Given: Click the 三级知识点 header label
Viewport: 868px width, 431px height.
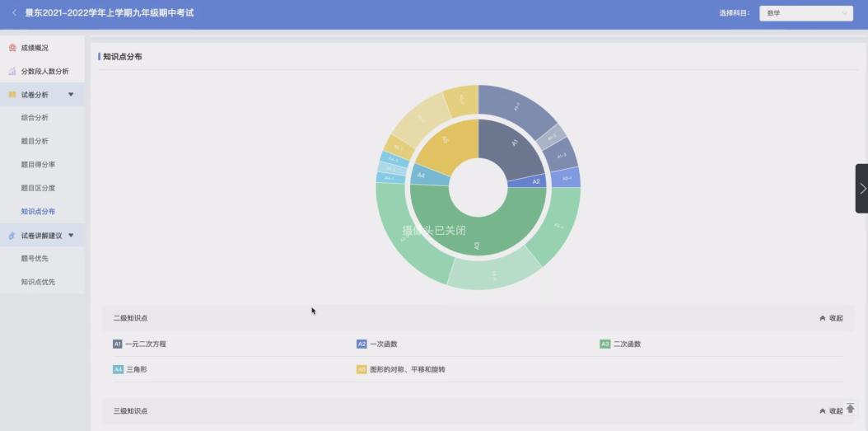Looking at the screenshot, I should 131,411.
